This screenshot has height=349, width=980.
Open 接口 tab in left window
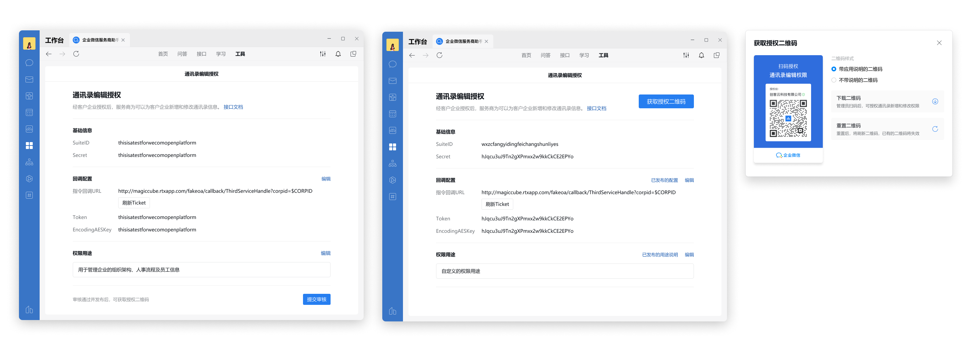[x=201, y=54]
